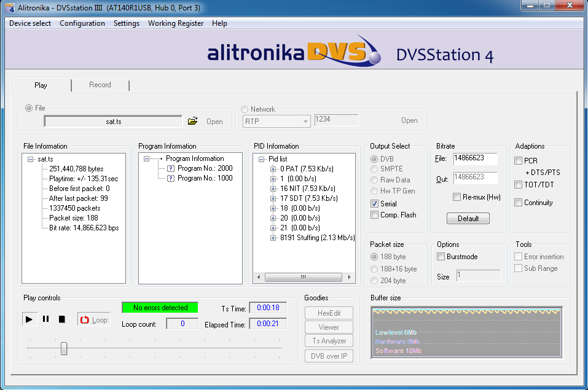Image resolution: width=588 pixels, height=390 pixels.
Task: Expand the 8191 Stuffing PID node
Action: pos(273,238)
